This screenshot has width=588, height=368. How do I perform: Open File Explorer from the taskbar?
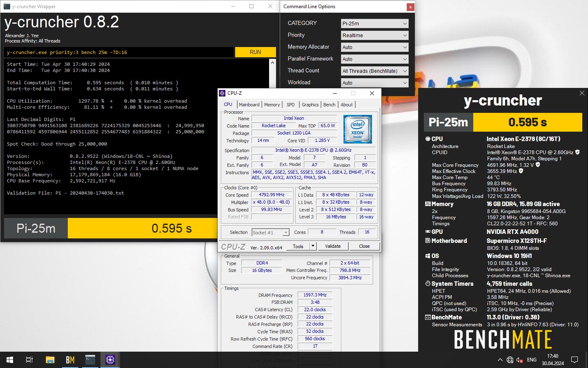pyautogui.click(x=50, y=360)
